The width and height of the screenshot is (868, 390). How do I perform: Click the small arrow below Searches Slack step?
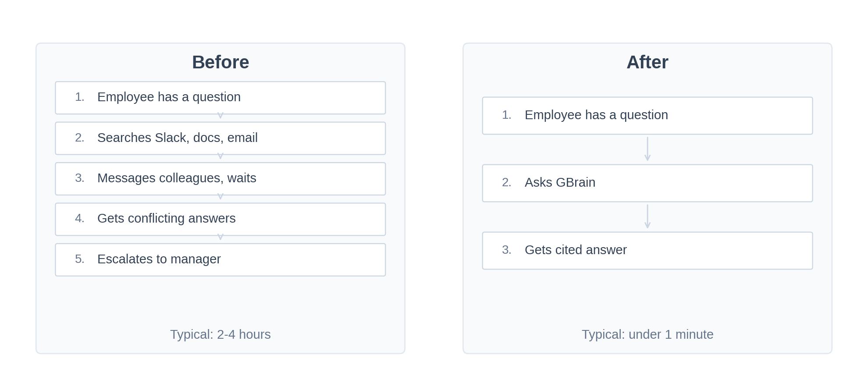tap(221, 156)
